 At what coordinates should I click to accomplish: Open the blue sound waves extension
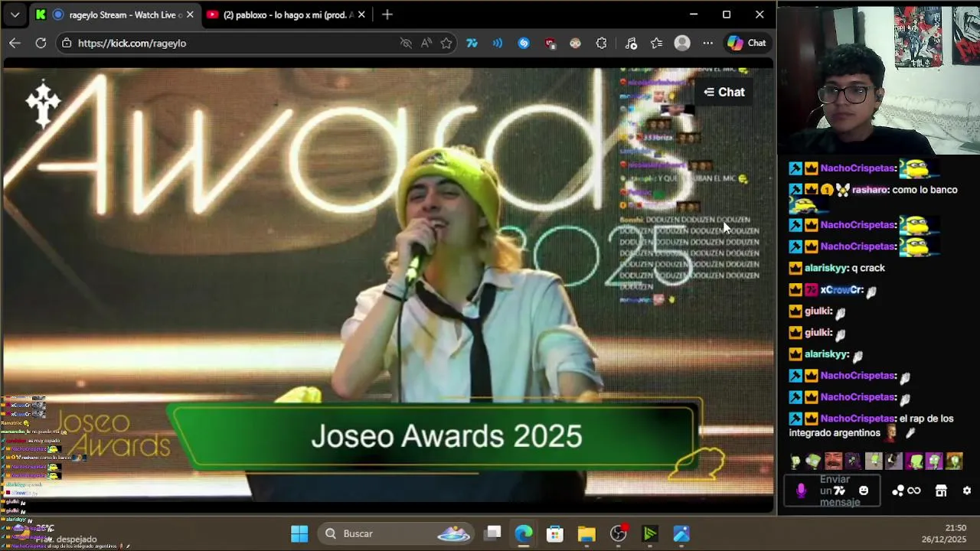(x=498, y=43)
